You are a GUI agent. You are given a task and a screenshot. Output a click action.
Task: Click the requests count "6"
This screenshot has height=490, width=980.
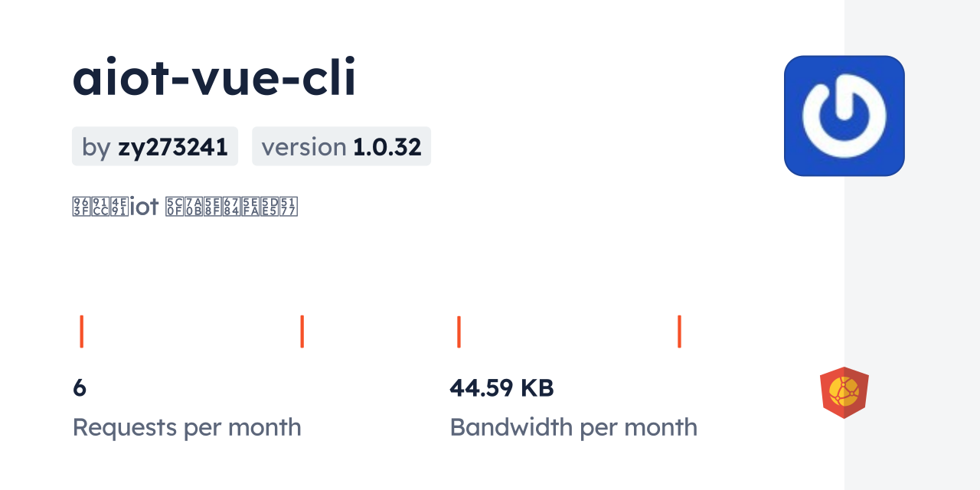[x=80, y=388]
